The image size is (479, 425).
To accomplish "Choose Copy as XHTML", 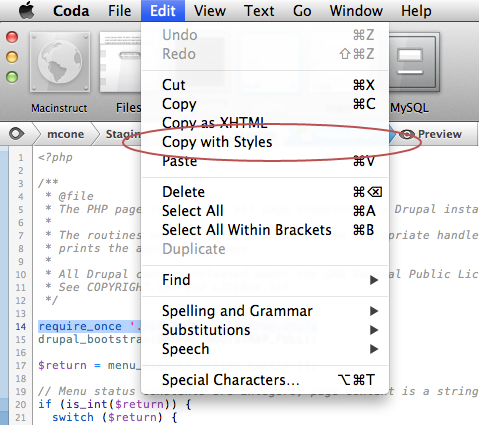I will coord(265,123).
